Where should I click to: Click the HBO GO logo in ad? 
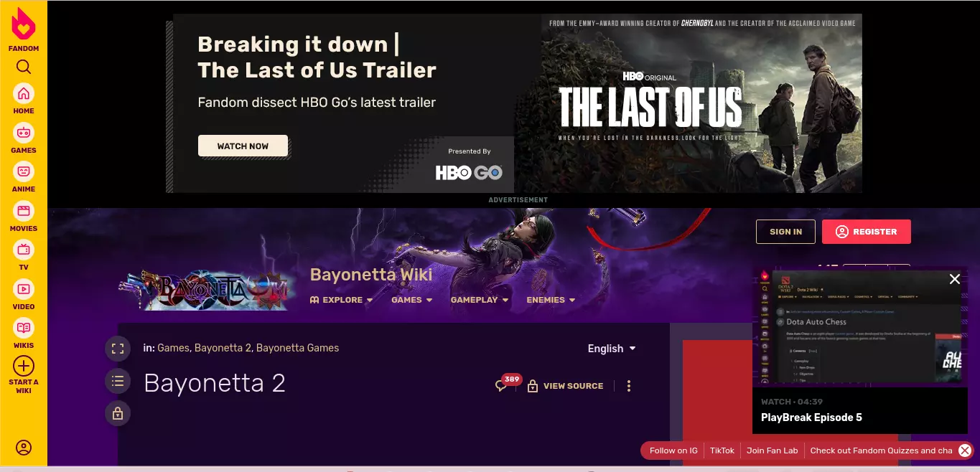[x=469, y=173]
